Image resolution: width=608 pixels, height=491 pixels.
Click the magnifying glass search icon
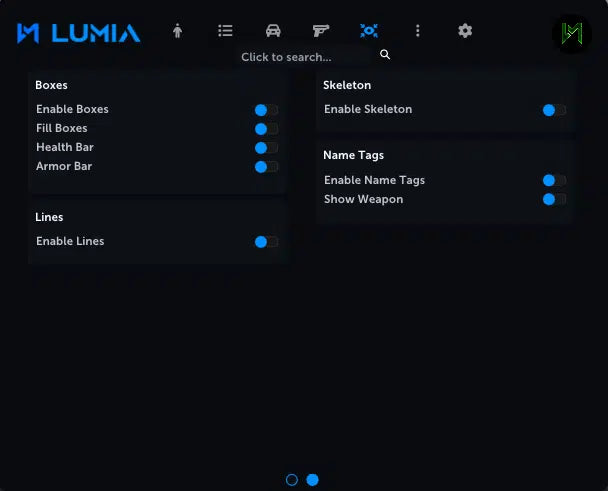(x=385, y=55)
